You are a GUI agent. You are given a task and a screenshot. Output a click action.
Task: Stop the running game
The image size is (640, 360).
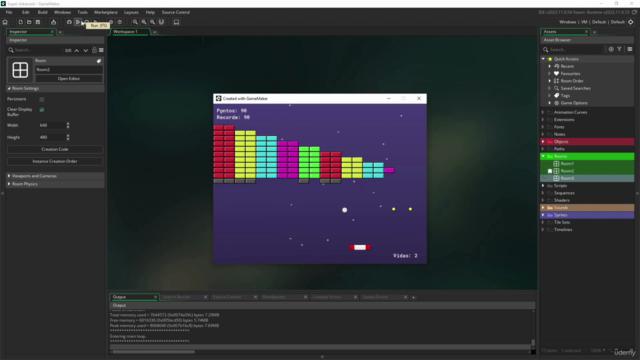87,22
